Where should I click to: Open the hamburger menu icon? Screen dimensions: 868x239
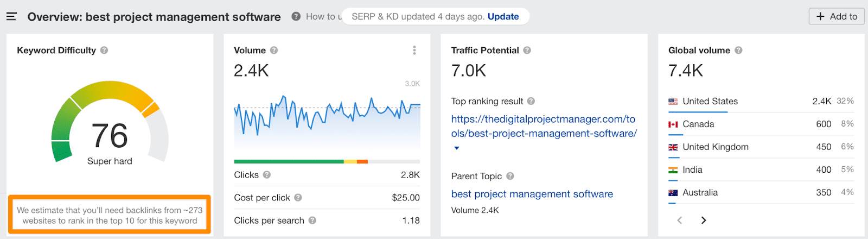(11, 17)
